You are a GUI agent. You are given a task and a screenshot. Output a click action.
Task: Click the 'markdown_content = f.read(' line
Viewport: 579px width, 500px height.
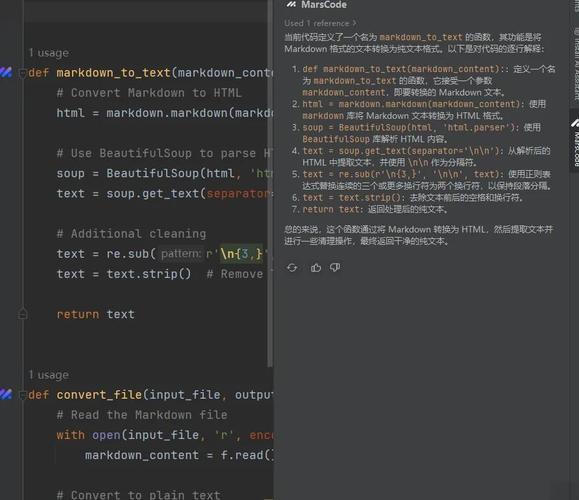[x=179, y=455]
